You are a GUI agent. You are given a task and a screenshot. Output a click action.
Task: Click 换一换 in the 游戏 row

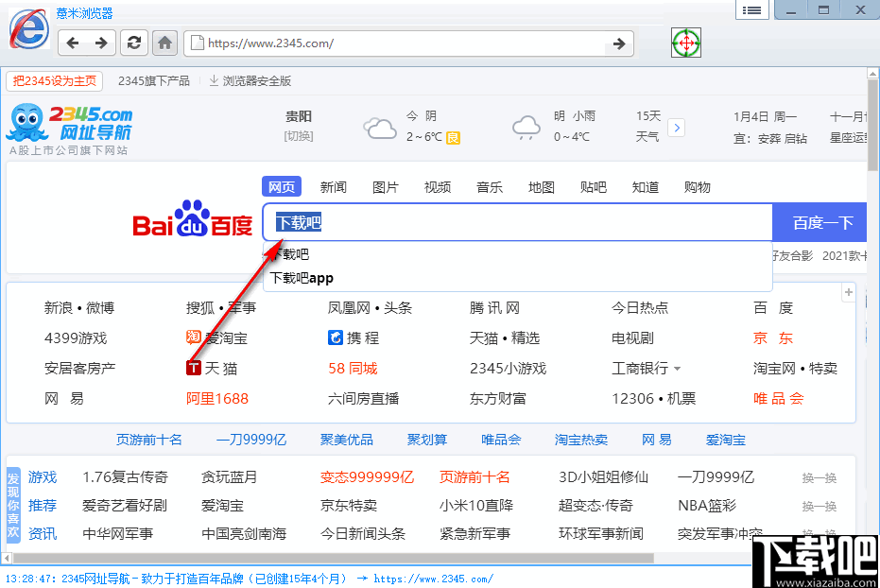pos(820,478)
